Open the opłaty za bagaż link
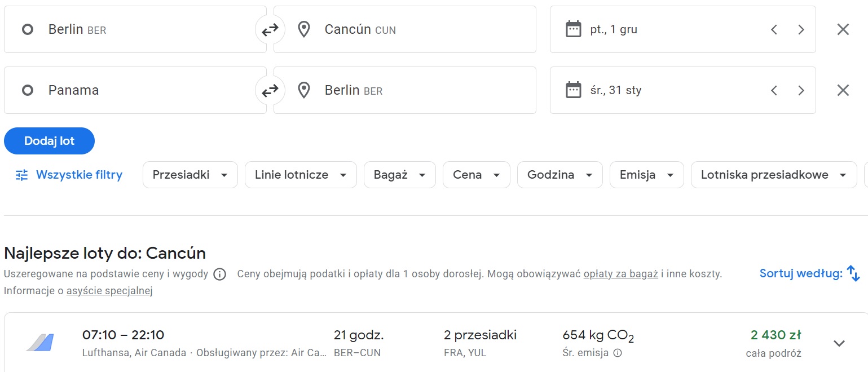The height and width of the screenshot is (372, 868). (x=621, y=274)
